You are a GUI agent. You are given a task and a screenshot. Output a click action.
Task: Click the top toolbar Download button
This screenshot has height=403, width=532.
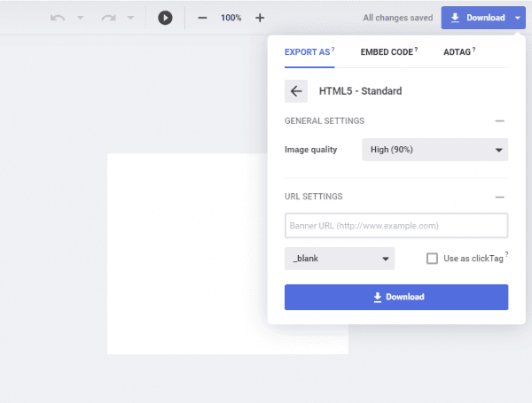coord(474,18)
